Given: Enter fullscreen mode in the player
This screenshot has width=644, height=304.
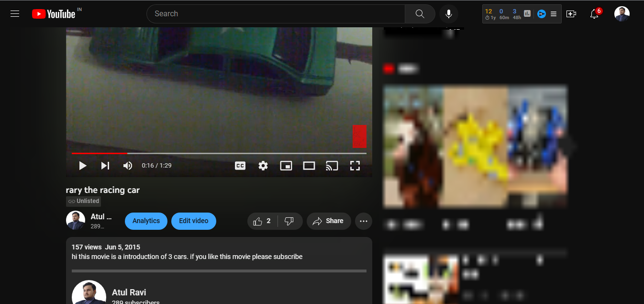Looking at the screenshot, I should coord(355,166).
